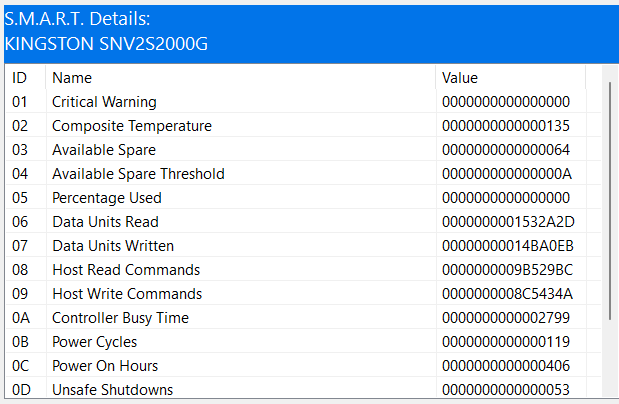619x404 pixels.
Task: Click value 0000000009B529BC
Action: coord(507,270)
